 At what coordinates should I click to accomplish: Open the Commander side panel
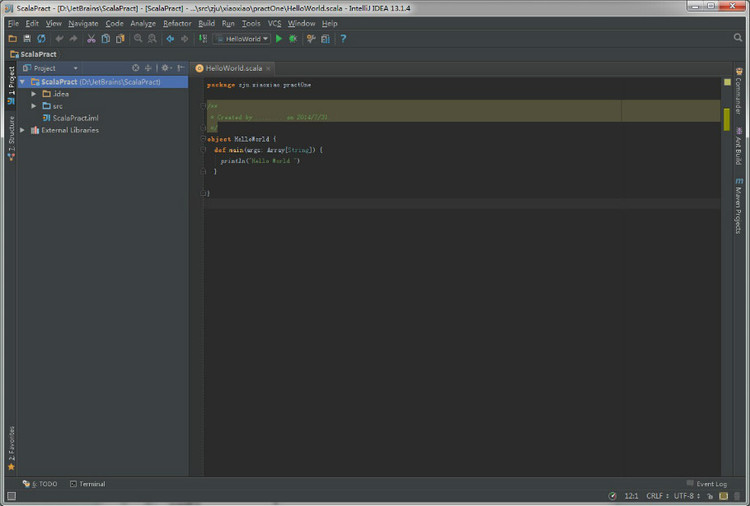(739, 91)
